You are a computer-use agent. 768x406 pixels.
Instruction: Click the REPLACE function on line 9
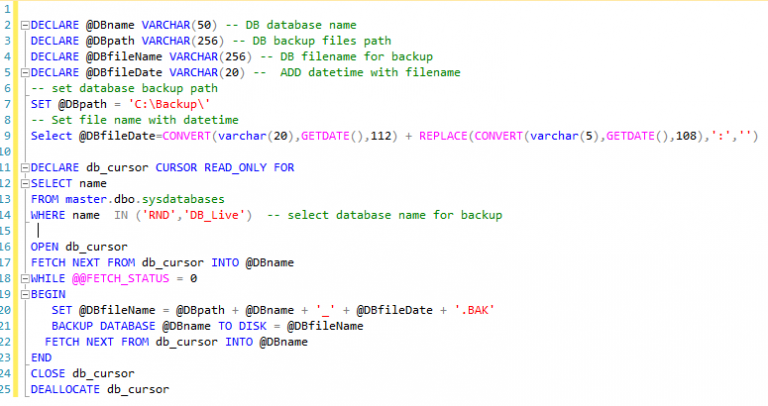(x=443, y=136)
